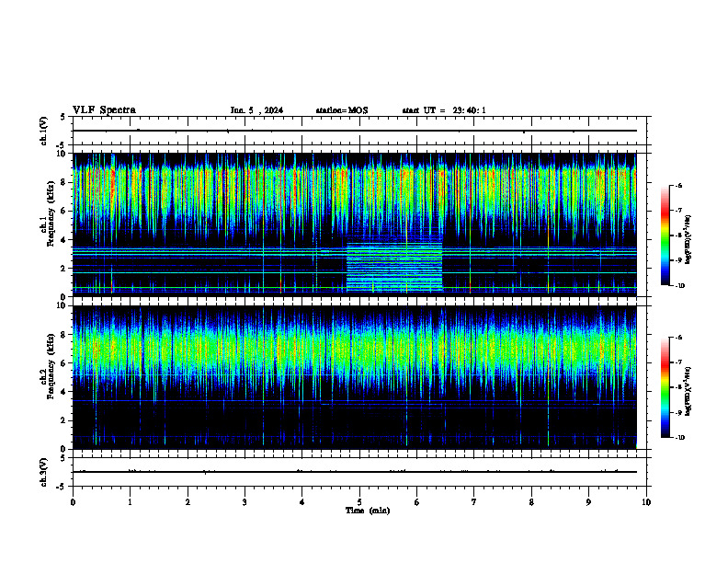Click the station=MOS label
The height and width of the screenshot is (563, 728).
[342, 110]
